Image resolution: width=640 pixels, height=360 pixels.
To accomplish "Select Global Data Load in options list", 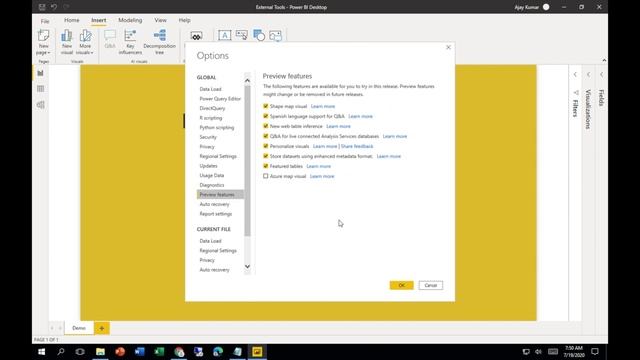I will (211, 89).
